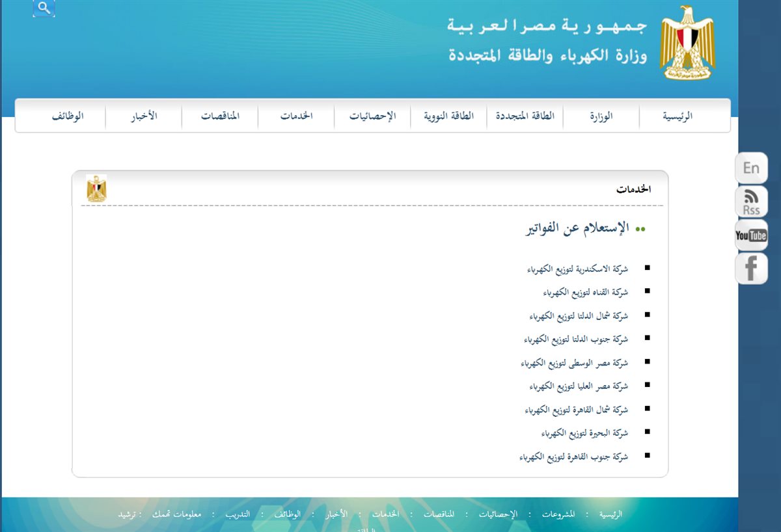The image size is (781, 532).
Task: Open الطاقة المتجددة menu item
Action: (525, 116)
